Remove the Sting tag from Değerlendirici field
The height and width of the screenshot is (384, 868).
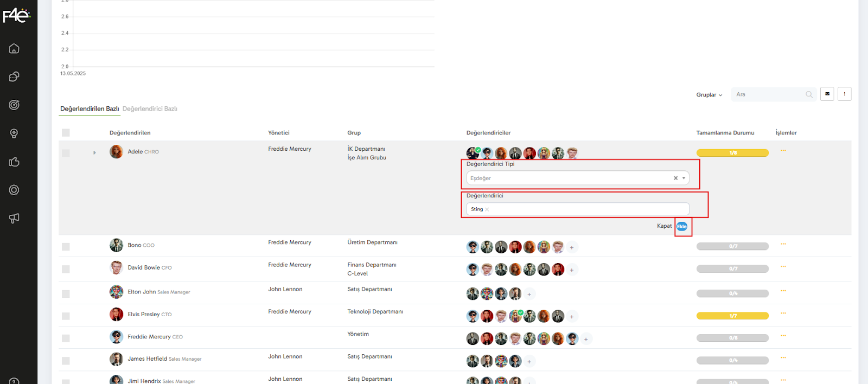click(487, 209)
